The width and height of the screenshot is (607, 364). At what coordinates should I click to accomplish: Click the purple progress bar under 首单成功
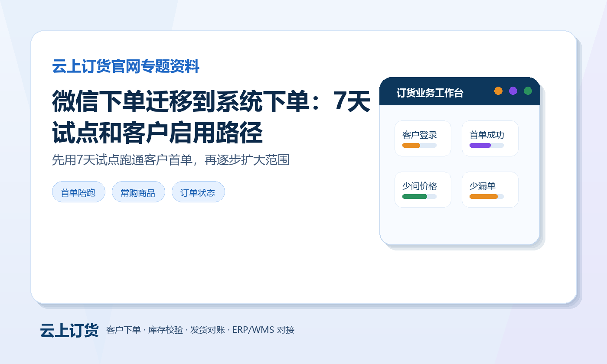point(480,145)
